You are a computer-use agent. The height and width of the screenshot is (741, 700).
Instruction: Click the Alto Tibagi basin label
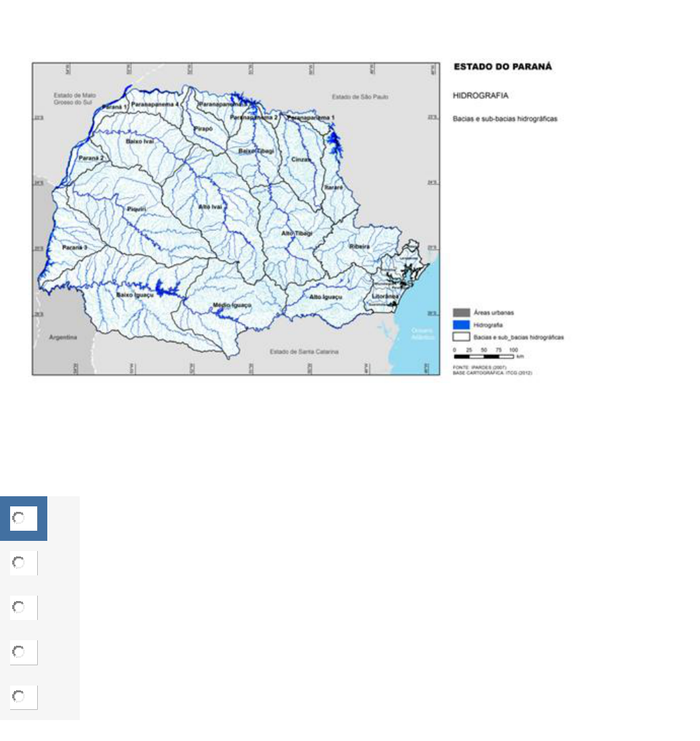click(x=297, y=233)
